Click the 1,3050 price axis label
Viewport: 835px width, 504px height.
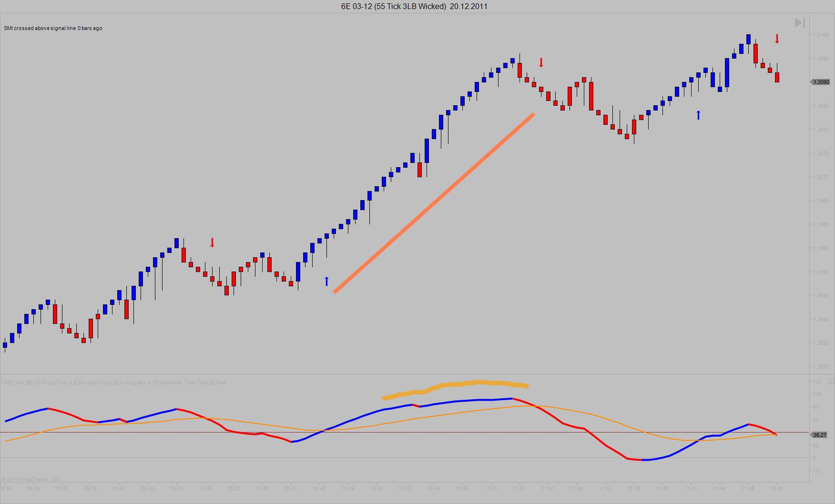pyautogui.click(x=820, y=272)
